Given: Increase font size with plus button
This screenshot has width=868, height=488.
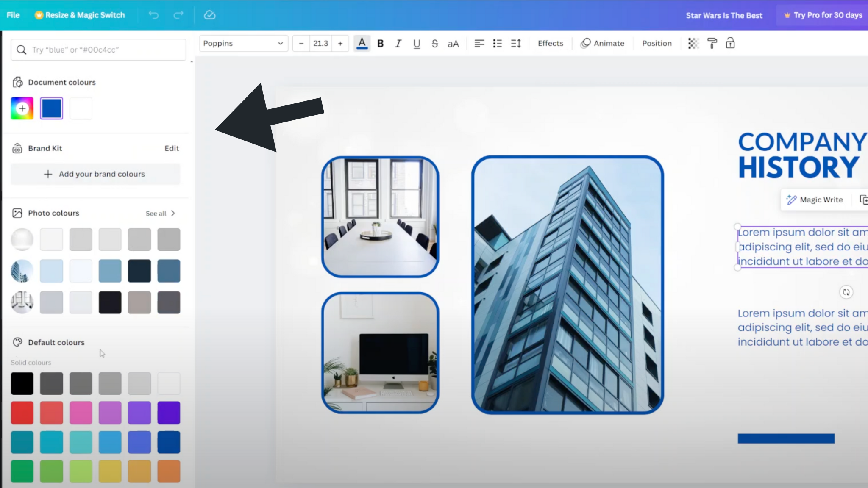Looking at the screenshot, I should click(340, 43).
